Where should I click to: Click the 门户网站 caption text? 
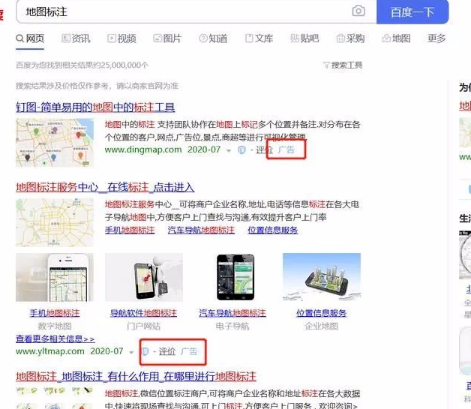[144, 326]
